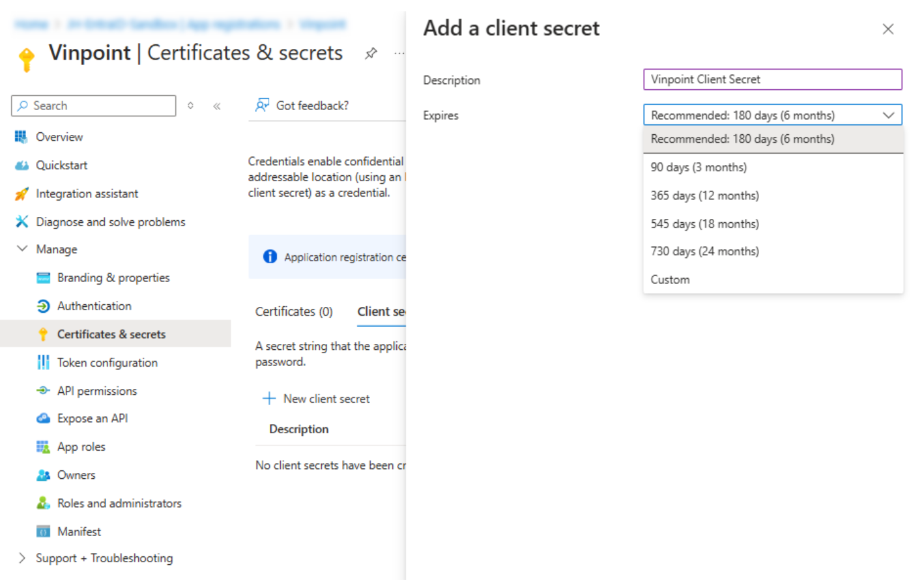
Task: Open Authentication settings
Action: pyautogui.click(x=94, y=306)
